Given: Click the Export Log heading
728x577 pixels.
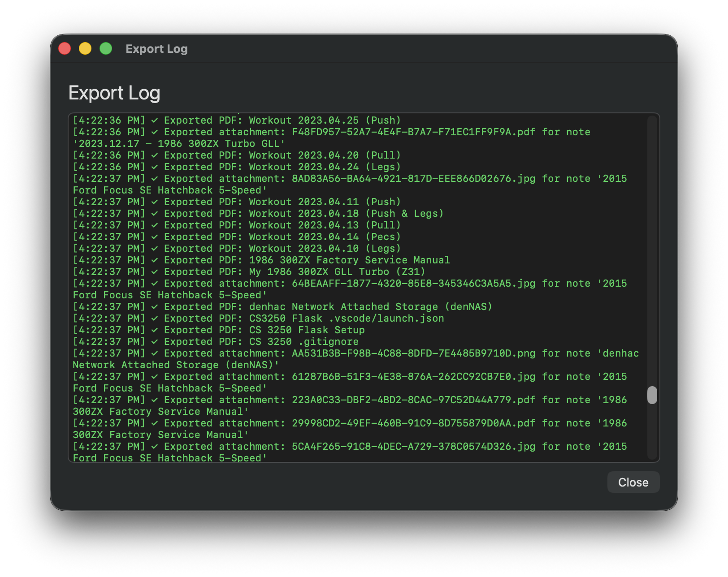Looking at the screenshot, I should pyautogui.click(x=114, y=93).
